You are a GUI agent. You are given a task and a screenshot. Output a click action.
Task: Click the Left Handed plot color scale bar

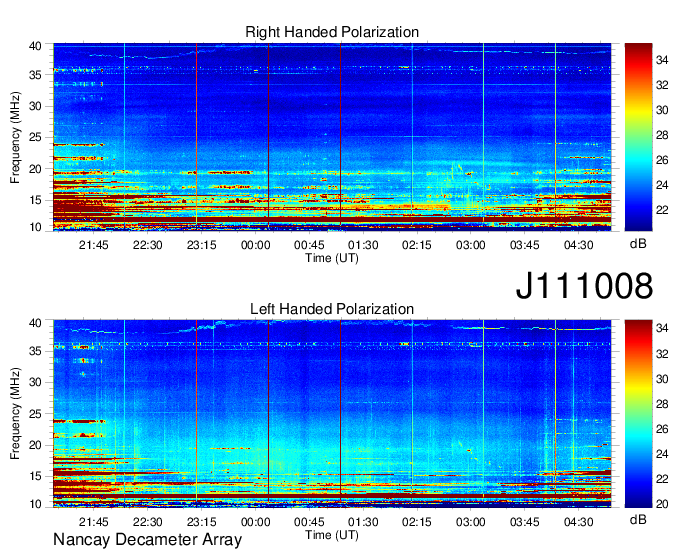[638, 414]
